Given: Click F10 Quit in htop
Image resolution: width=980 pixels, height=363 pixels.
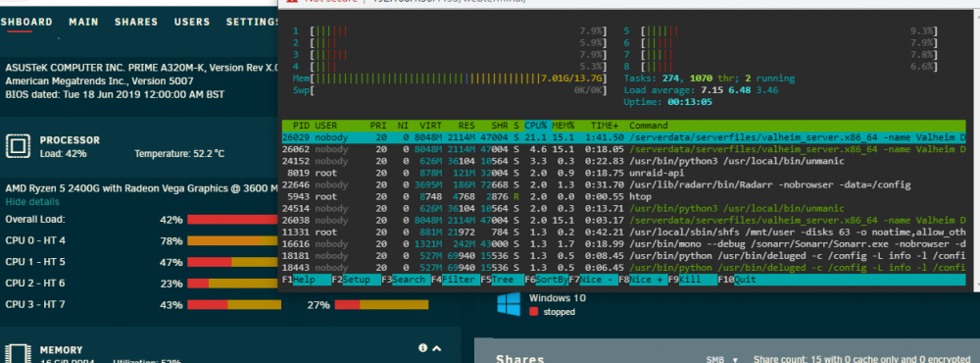Looking at the screenshot, I should [x=737, y=280].
